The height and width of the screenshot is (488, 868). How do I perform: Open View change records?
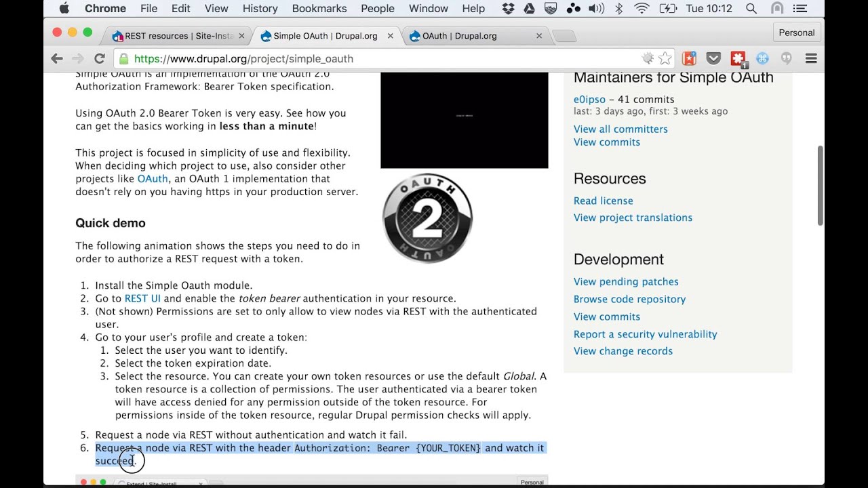click(x=623, y=351)
